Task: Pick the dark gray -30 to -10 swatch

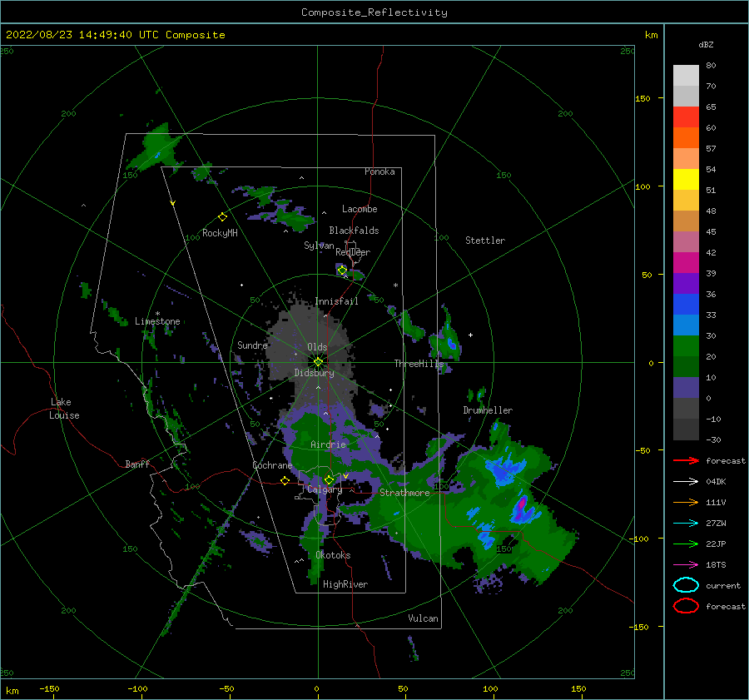Action: tap(686, 429)
